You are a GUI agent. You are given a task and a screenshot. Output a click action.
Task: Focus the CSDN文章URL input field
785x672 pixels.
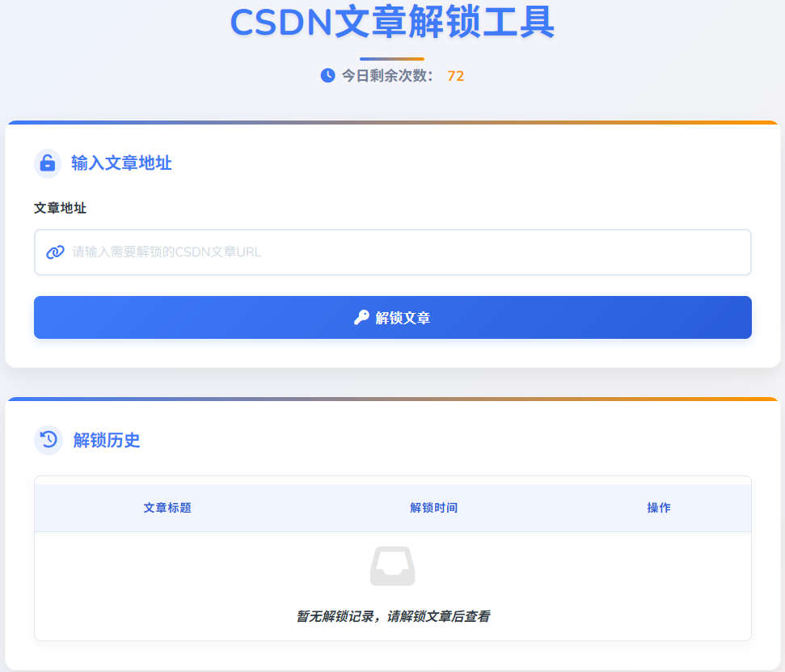click(x=393, y=252)
